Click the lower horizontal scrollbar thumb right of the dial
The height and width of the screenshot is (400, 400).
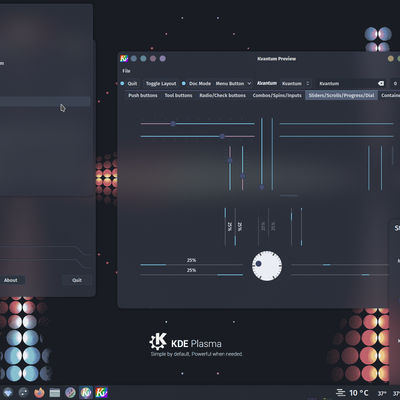365,275
